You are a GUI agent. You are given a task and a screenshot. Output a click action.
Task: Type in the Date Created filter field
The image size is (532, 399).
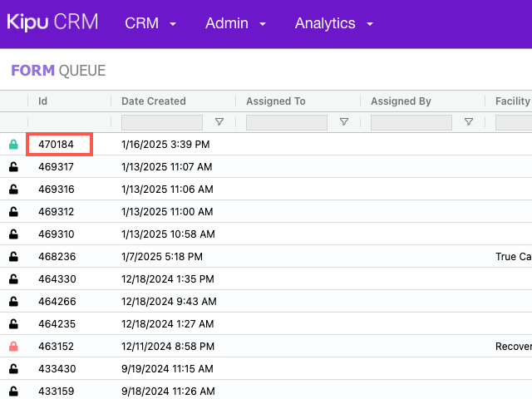[x=162, y=122]
